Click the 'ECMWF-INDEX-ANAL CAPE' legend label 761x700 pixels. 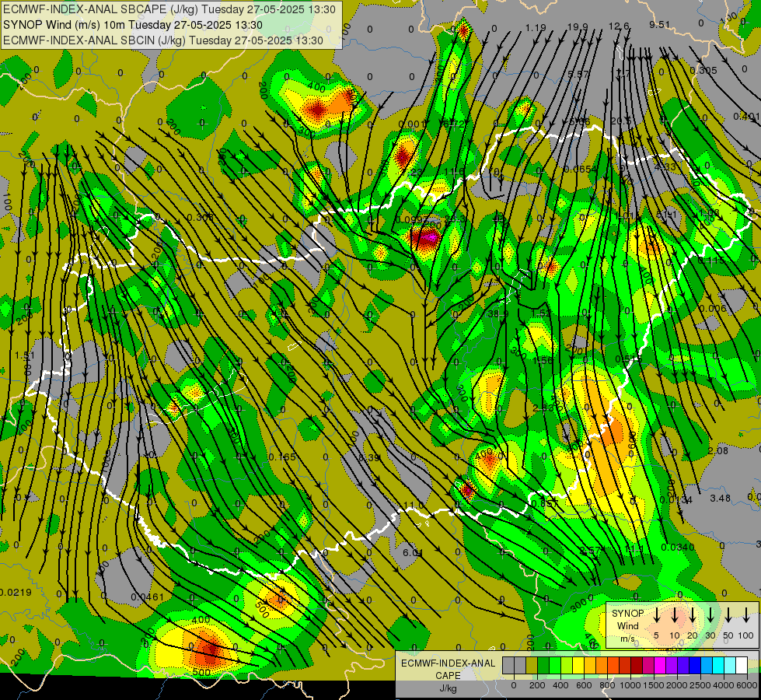pos(448,669)
